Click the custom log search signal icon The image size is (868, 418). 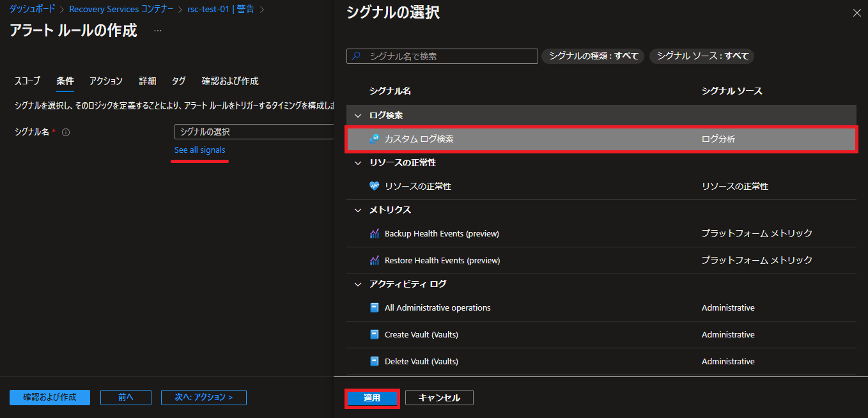375,139
